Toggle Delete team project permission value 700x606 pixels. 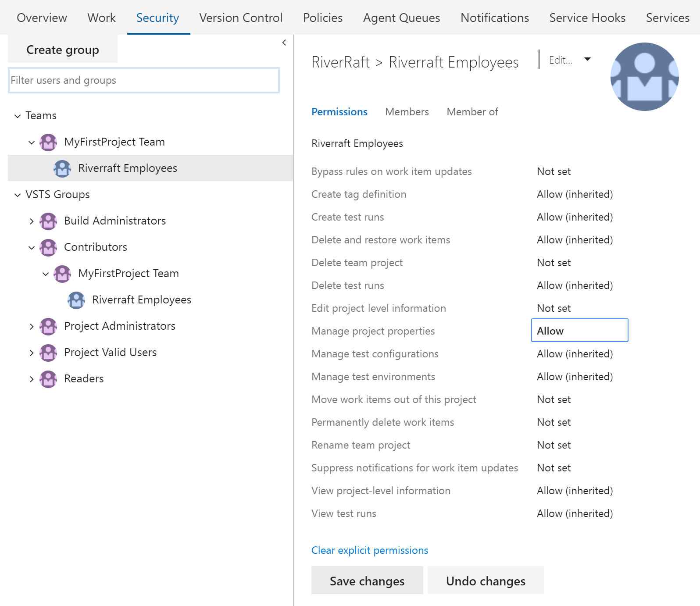554,263
